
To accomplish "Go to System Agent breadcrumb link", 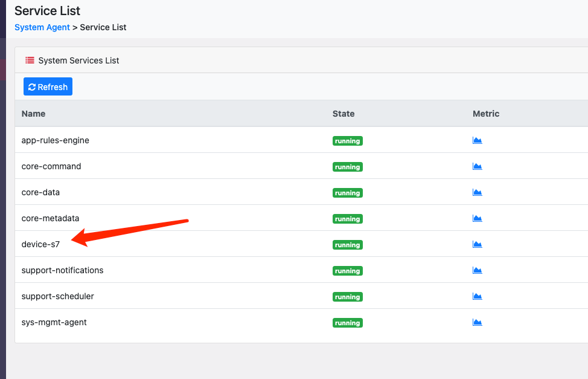I will click(x=42, y=27).
